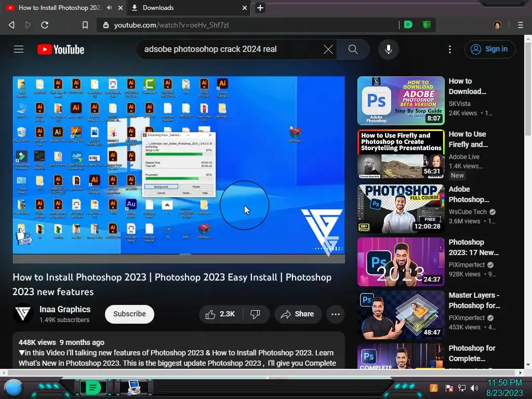
Task: Click 'Master Layers - Photoshop for…' title
Action: click(x=474, y=300)
